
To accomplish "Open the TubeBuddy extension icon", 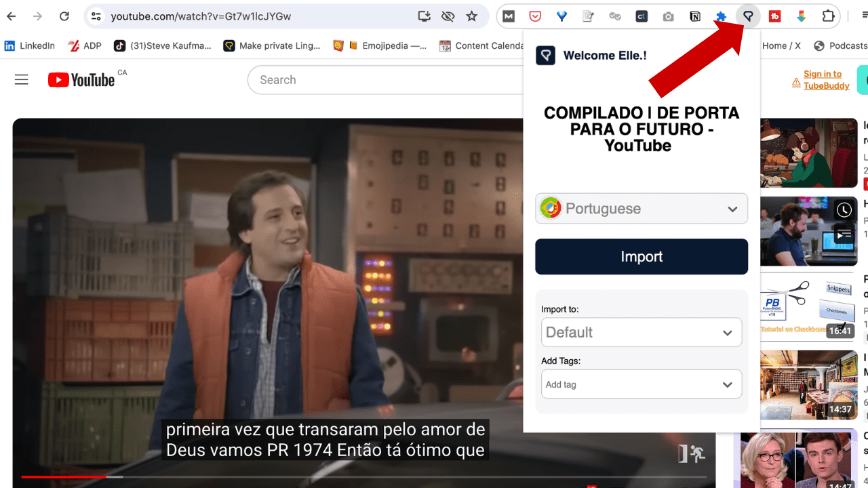I will [774, 17].
